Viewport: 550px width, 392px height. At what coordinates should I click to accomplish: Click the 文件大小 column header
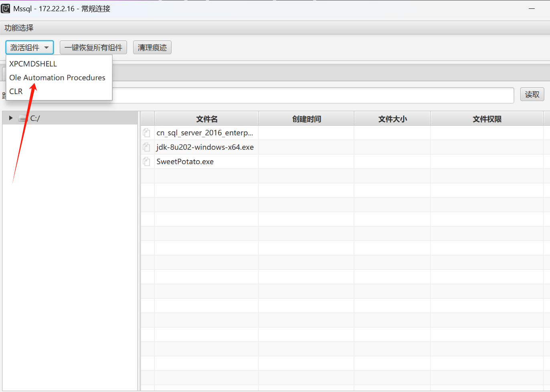[x=392, y=119]
